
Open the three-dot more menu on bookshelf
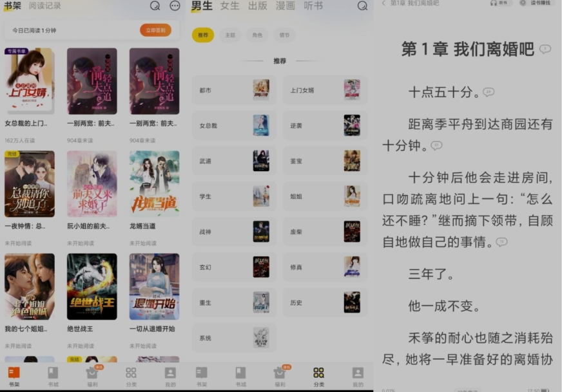[175, 6]
